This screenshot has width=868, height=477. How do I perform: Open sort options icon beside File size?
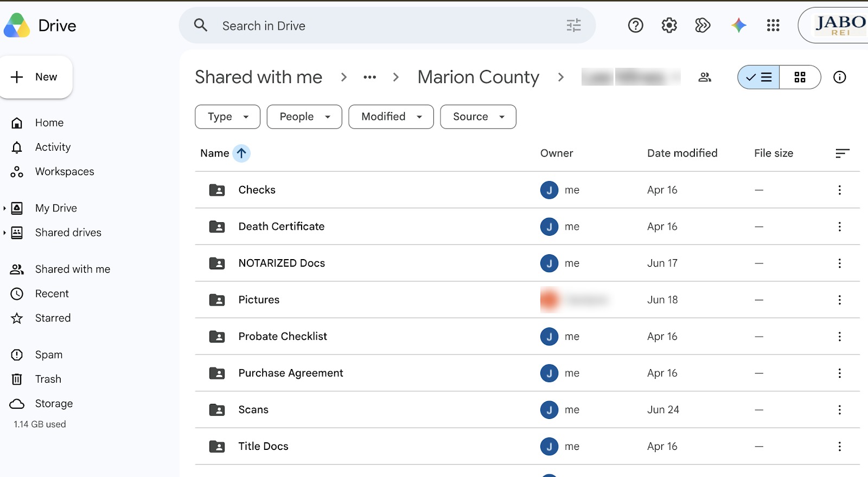pyautogui.click(x=843, y=153)
